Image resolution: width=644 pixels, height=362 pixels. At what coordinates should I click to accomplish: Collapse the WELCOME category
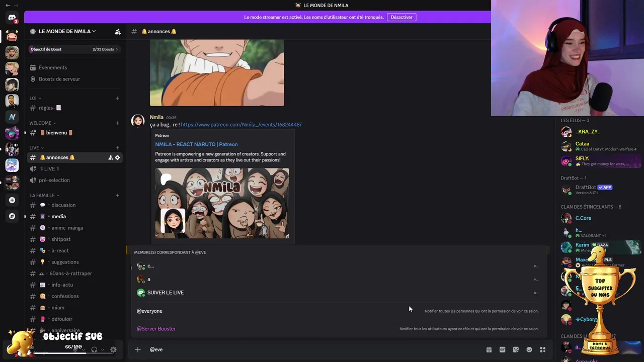click(43, 123)
